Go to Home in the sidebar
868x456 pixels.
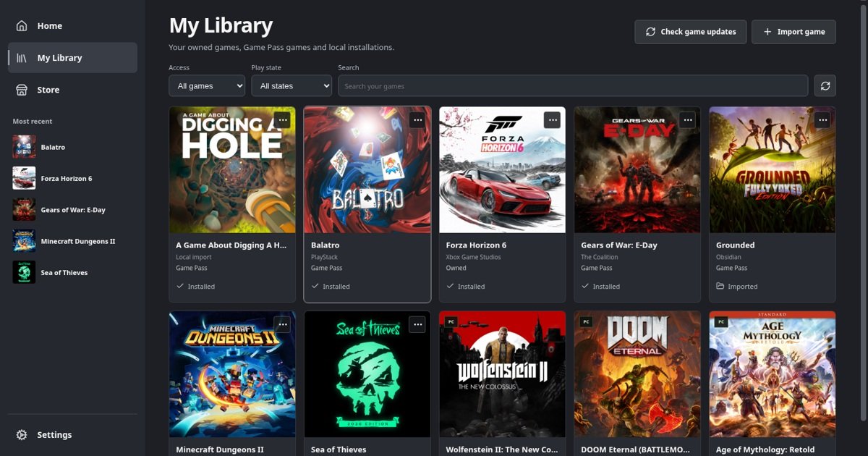pos(72,26)
